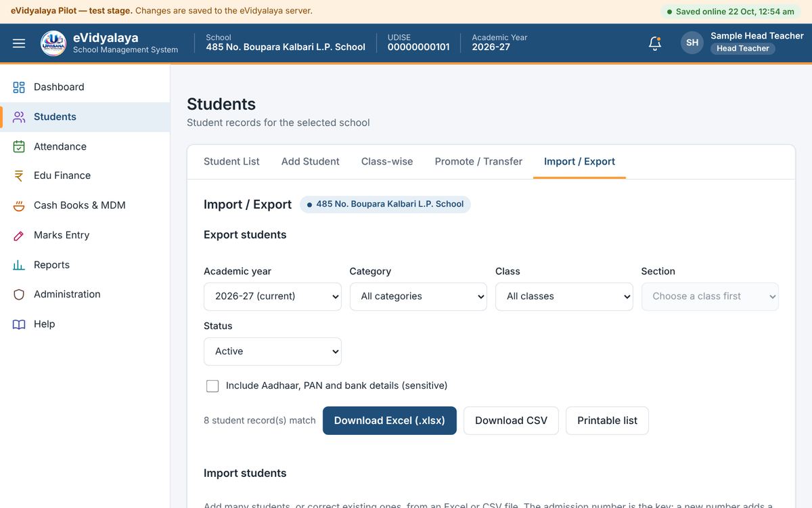Click the Dashboard grid icon
This screenshot has height=508, width=812.
(19, 87)
